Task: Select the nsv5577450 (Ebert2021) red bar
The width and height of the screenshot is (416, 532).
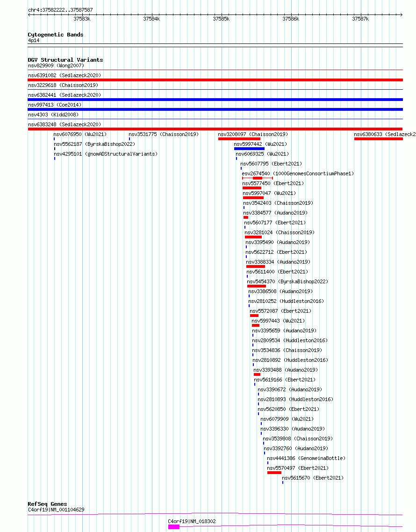Action: (252, 188)
